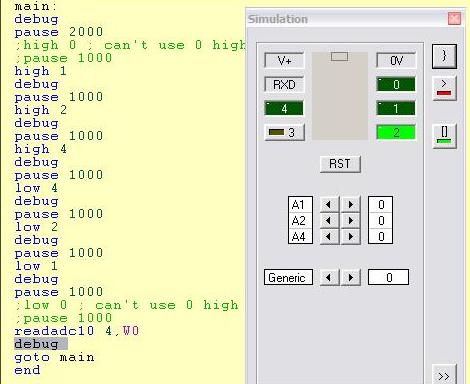Toggle input pin 3 button
470x384 pixels.
[x=284, y=133]
